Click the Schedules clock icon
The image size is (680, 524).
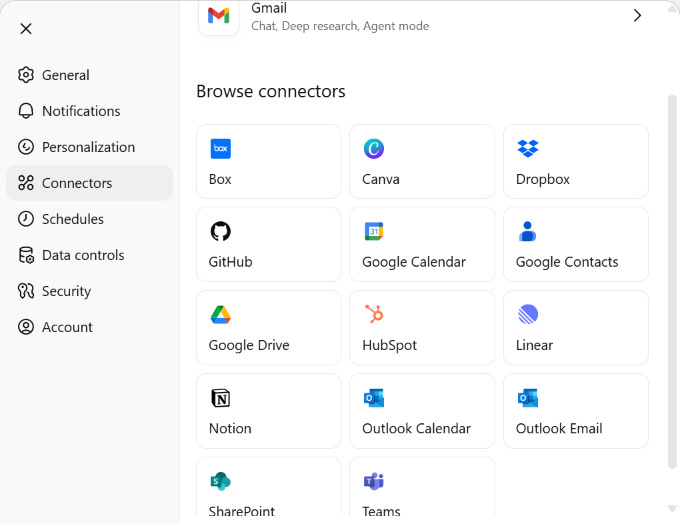(x=26, y=219)
